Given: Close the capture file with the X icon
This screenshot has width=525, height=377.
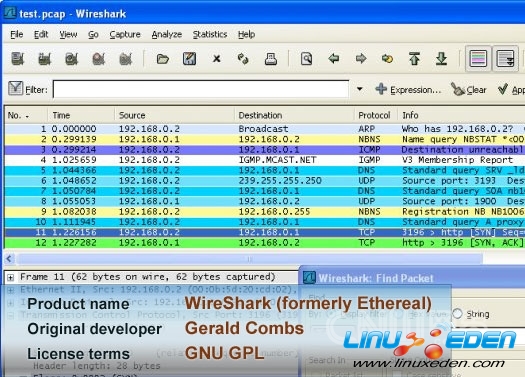Looking at the screenshot, I should coord(217,59).
